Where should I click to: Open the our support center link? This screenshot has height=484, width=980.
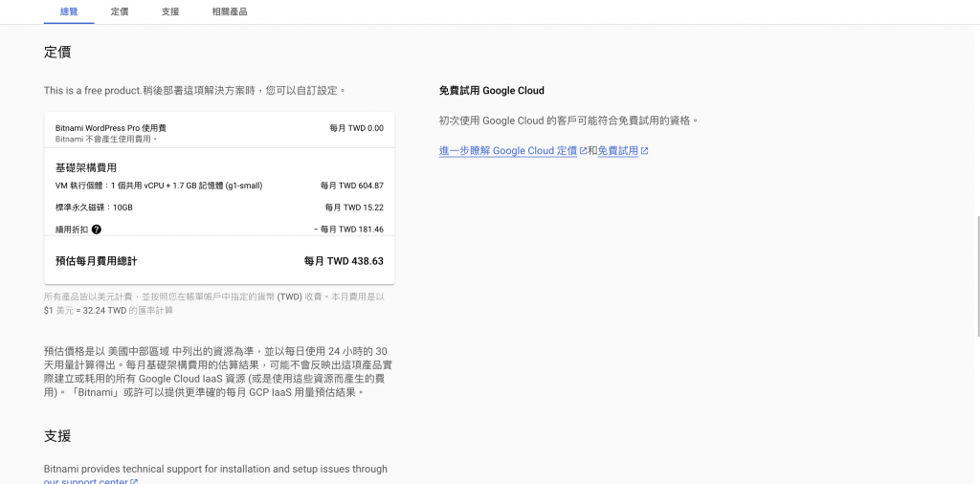click(x=85, y=481)
